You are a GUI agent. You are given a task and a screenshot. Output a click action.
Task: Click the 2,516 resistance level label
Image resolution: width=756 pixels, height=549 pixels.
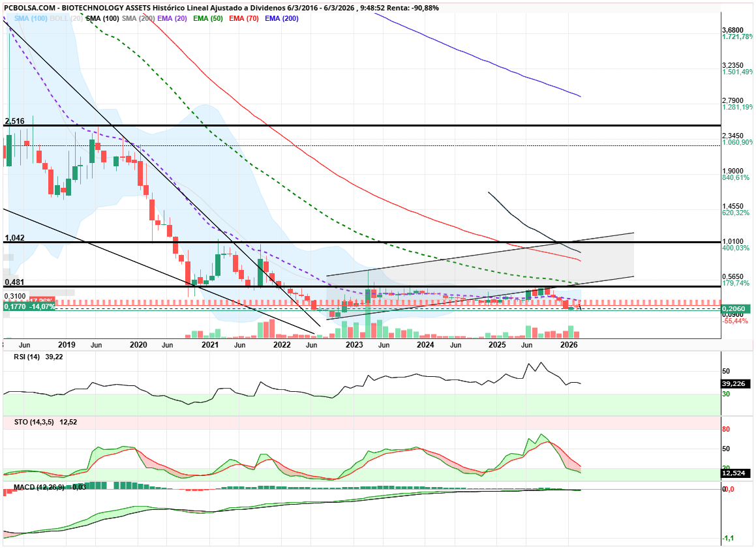point(14,121)
